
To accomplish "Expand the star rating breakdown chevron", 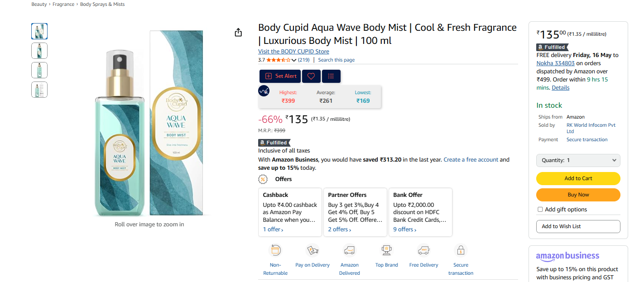I will 294,60.
